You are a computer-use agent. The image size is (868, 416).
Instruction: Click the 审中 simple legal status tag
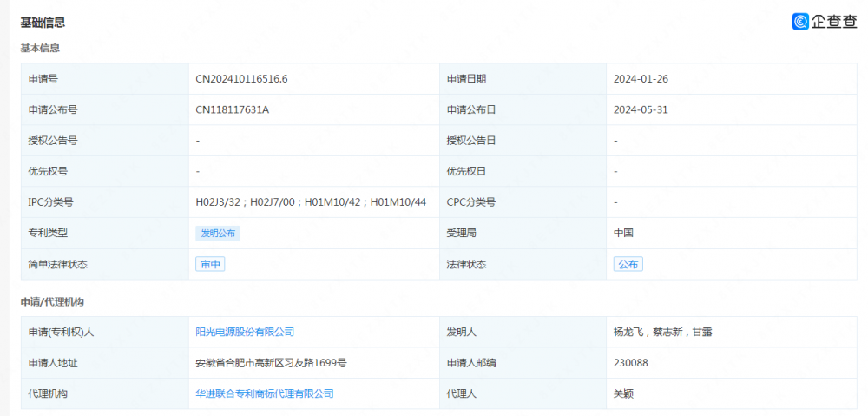[210, 264]
